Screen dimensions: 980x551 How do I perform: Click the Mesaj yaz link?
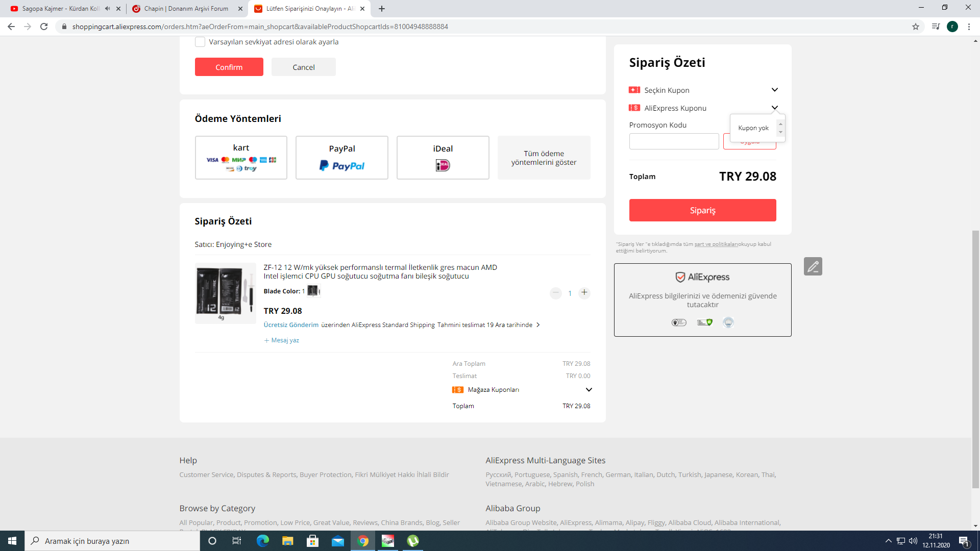[x=284, y=340]
